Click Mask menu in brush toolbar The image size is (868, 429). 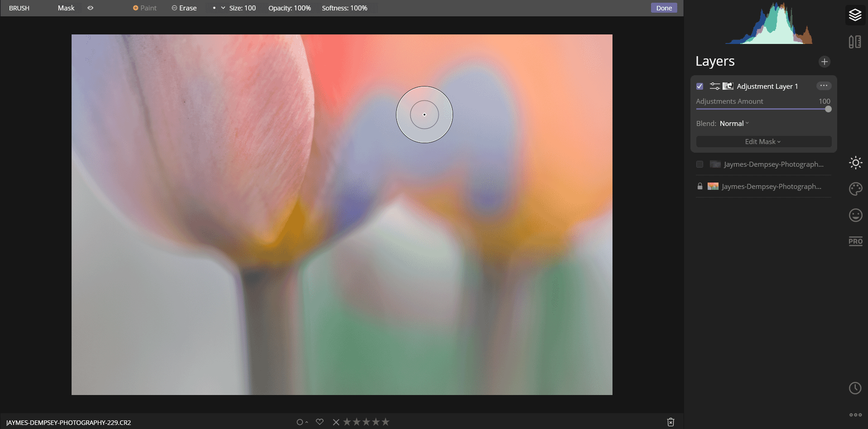[x=66, y=8]
